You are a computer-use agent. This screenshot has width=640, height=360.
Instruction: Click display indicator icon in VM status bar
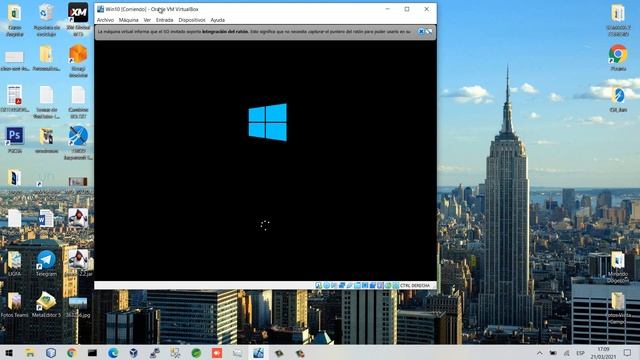tap(365, 286)
